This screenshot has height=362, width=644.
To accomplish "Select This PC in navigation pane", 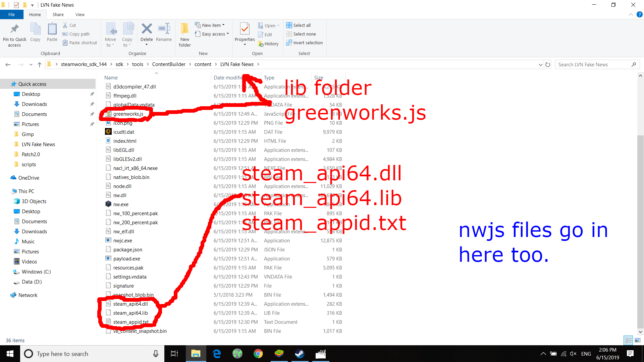I will (x=26, y=191).
